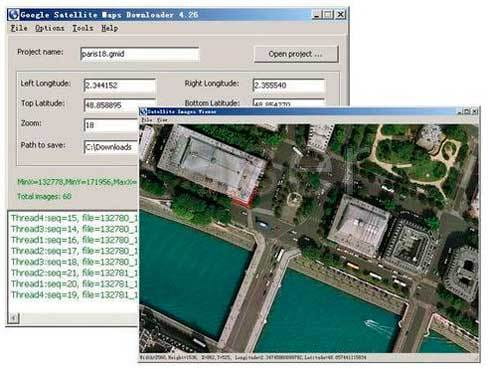This screenshot has height=369, width=488.
Task: Click the Right Longitude field
Action: [289, 85]
